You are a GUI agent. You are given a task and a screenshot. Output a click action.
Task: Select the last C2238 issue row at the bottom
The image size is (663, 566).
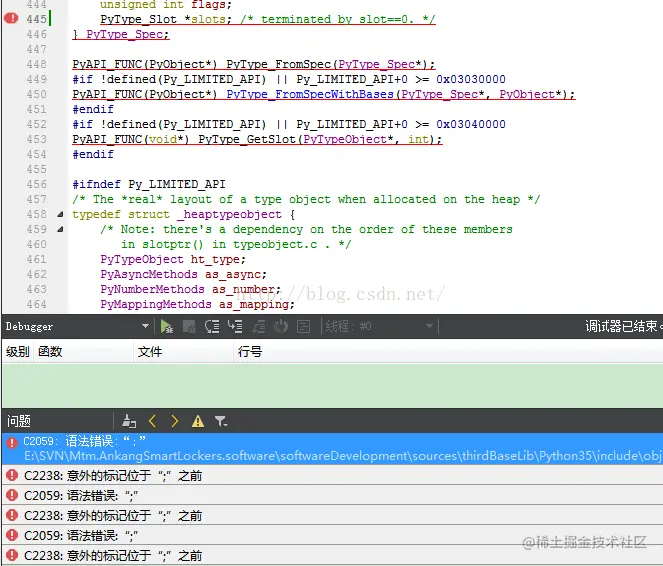[332, 555]
